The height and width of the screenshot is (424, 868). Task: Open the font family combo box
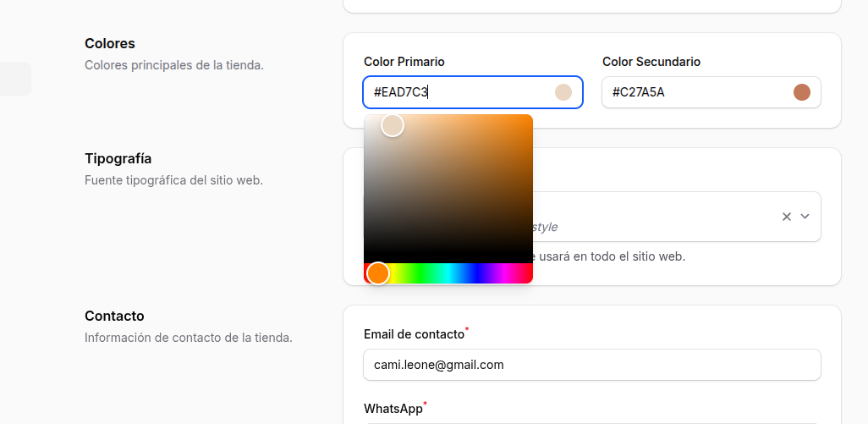pyautogui.click(x=660, y=217)
